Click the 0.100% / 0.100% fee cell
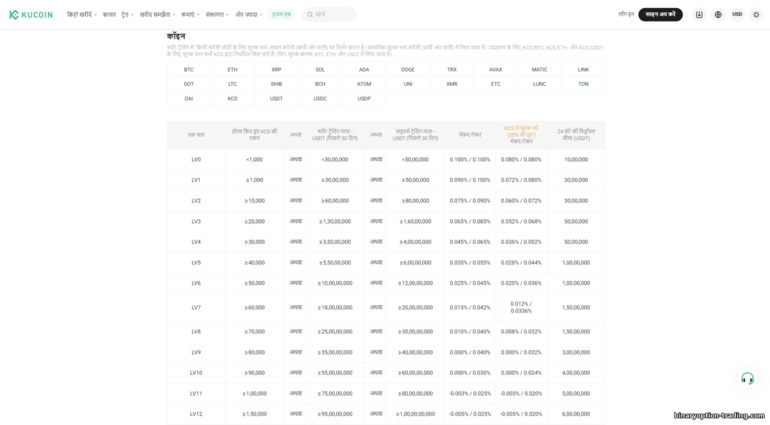This screenshot has width=770, height=425. pos(470,160)
